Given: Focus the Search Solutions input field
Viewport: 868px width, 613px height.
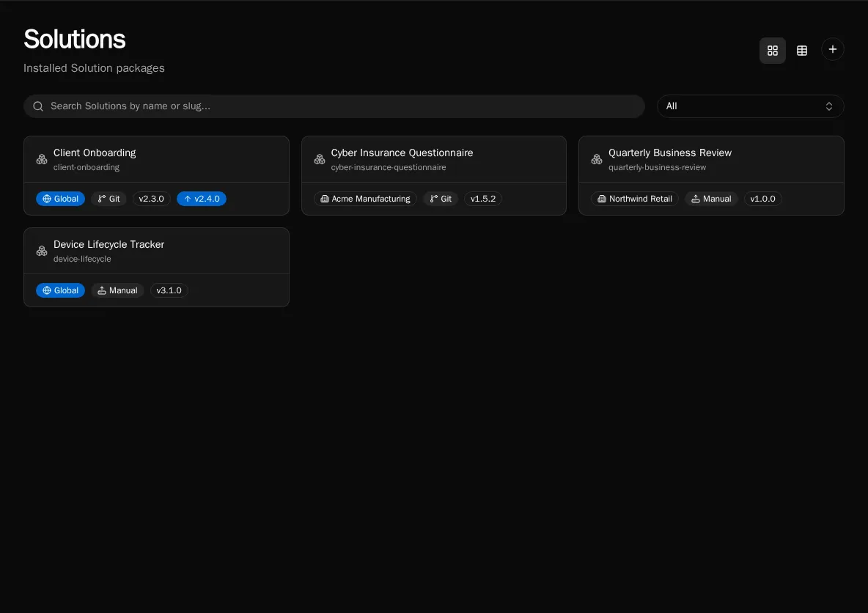Looking at the screenshot, I should (334, 106).
